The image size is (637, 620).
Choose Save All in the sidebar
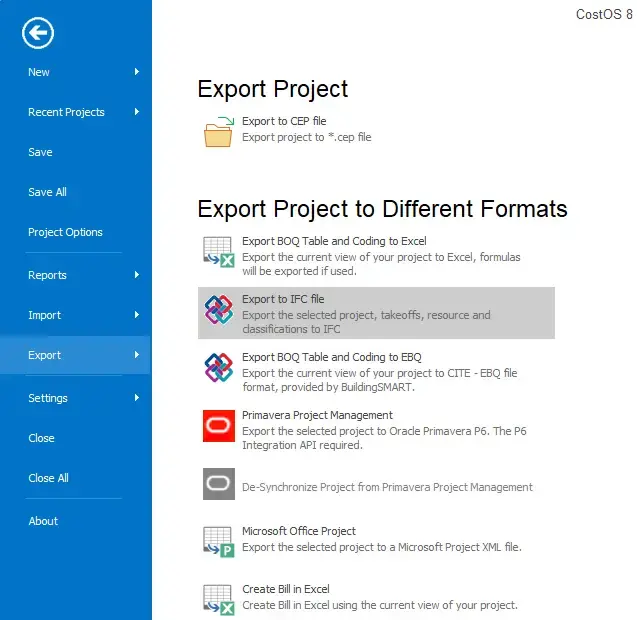point(47,192)
